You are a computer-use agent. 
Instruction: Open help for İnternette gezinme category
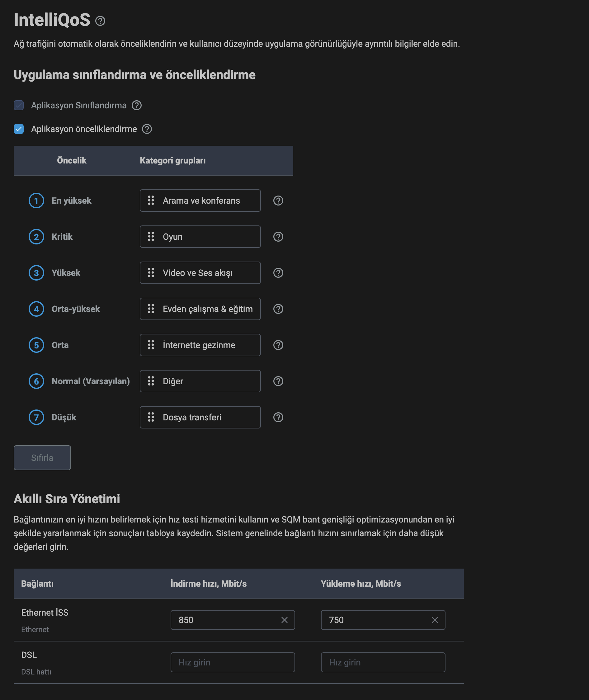pyautogui.click(x=278, y=345)
